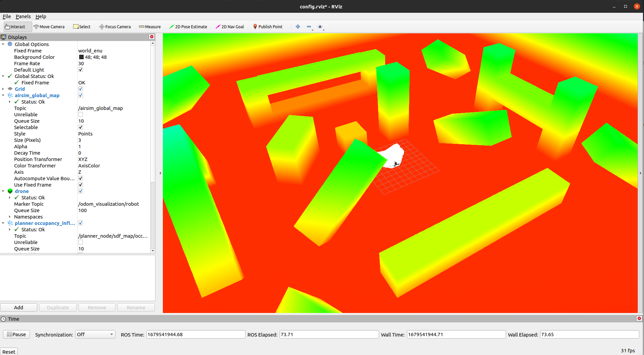Click the Pause button in Time panel
644x355 pixels.
coord(16,334)
